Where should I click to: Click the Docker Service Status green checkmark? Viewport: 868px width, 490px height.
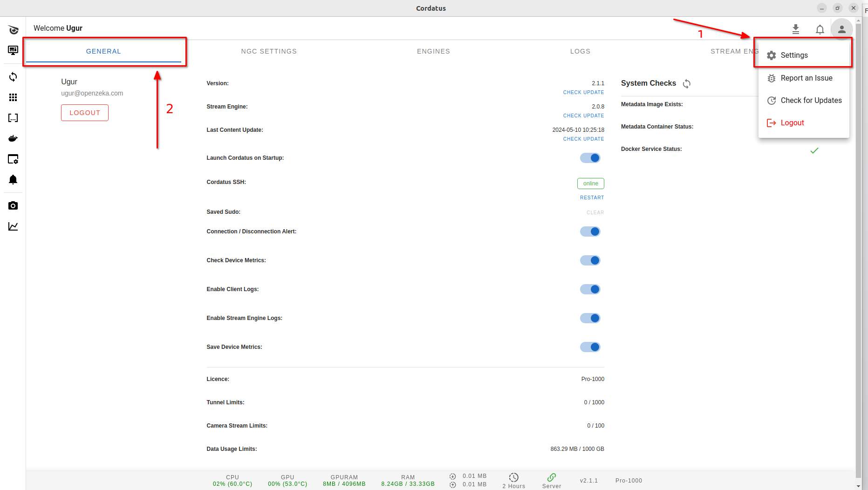click(x=814, y=150)
